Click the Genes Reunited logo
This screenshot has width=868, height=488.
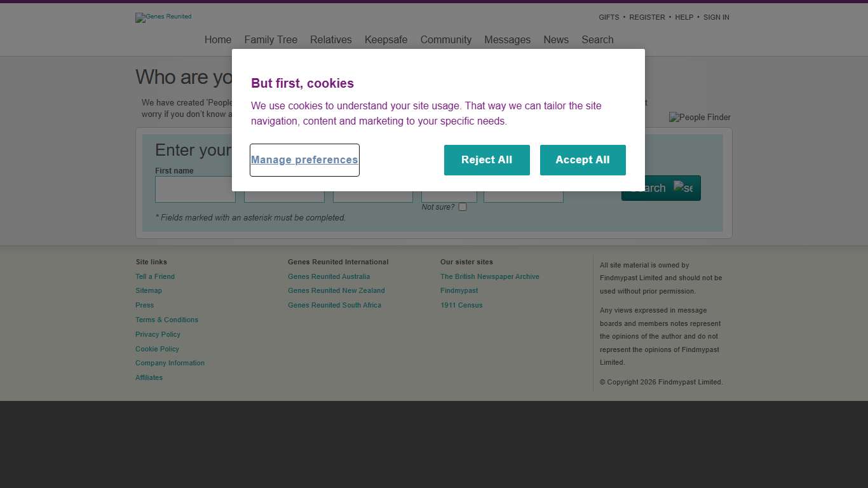click(163, 17)
